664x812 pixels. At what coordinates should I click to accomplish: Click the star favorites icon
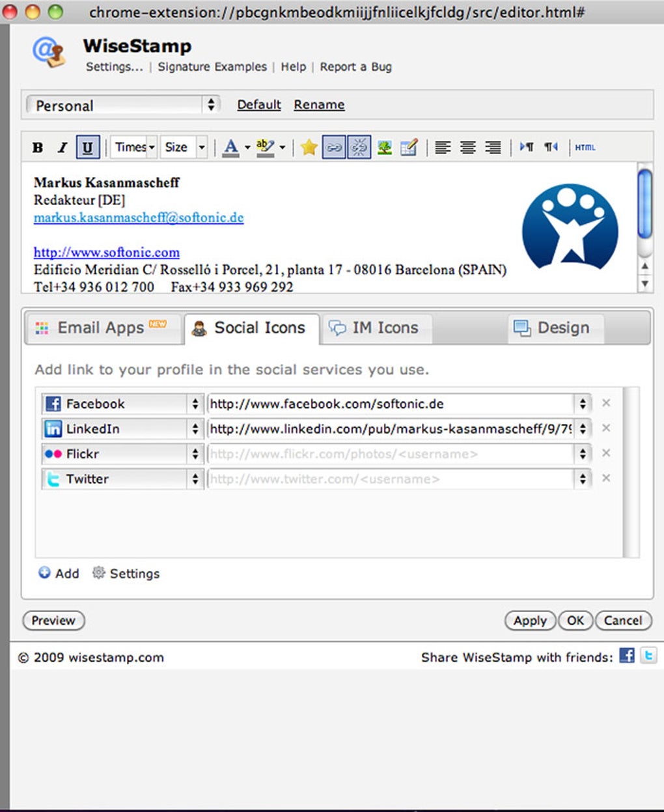[309, 147]
